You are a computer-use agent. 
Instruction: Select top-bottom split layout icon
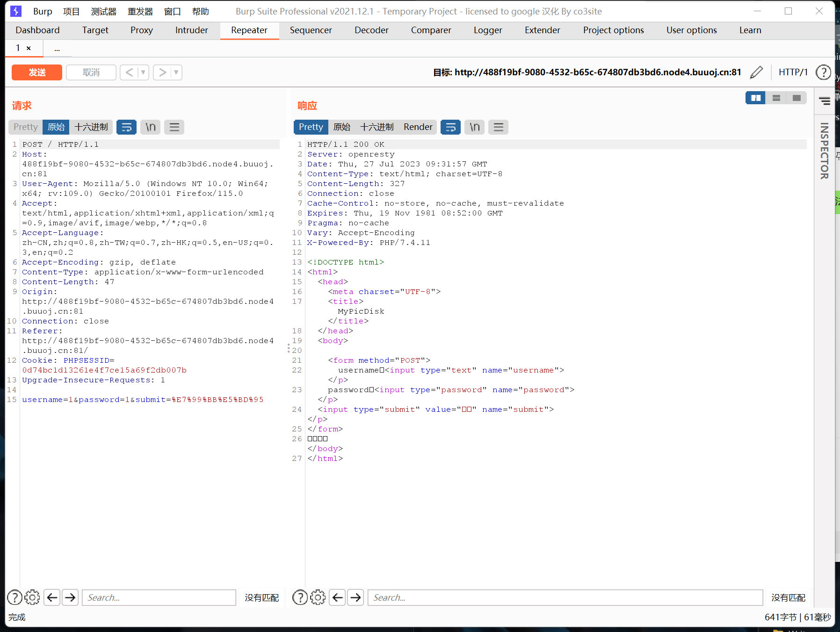(x=776, y=98)
